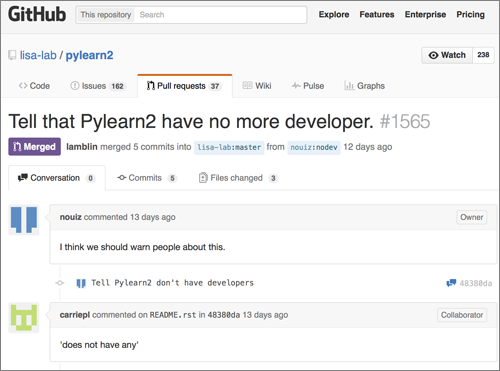Image resolution: width=500 pixels, height=371 pixels.
Task: Click README.rst in carriepl's comment header
Action: click(x=173, y=315)
